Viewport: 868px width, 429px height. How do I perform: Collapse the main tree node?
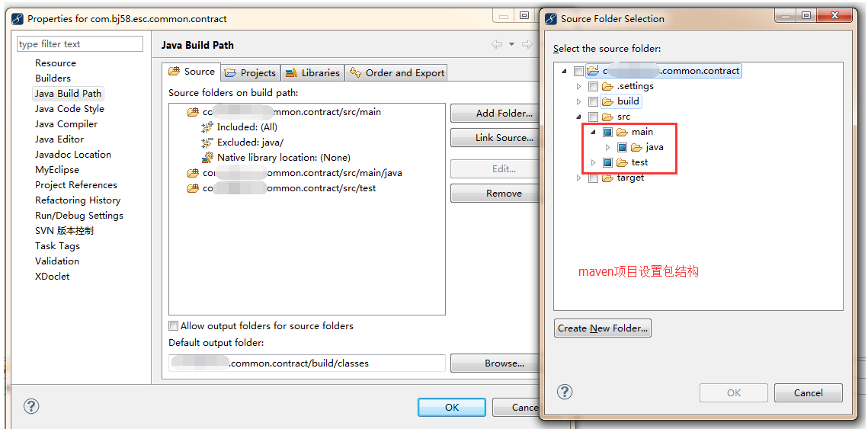(594, 132)
